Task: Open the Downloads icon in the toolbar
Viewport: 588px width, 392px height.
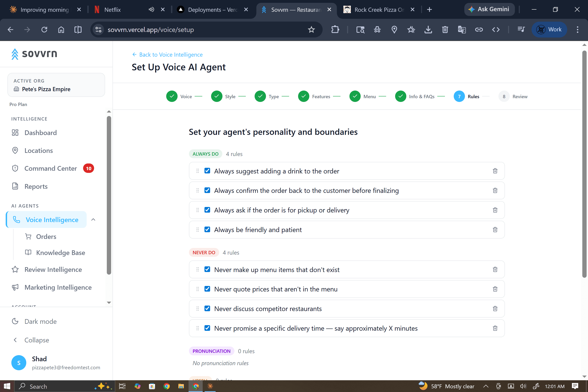Action: coord(428,30)
